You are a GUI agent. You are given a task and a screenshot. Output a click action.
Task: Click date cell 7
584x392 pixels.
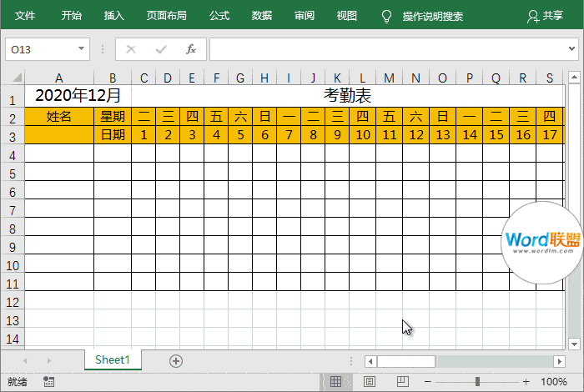[x=289, y=134]
